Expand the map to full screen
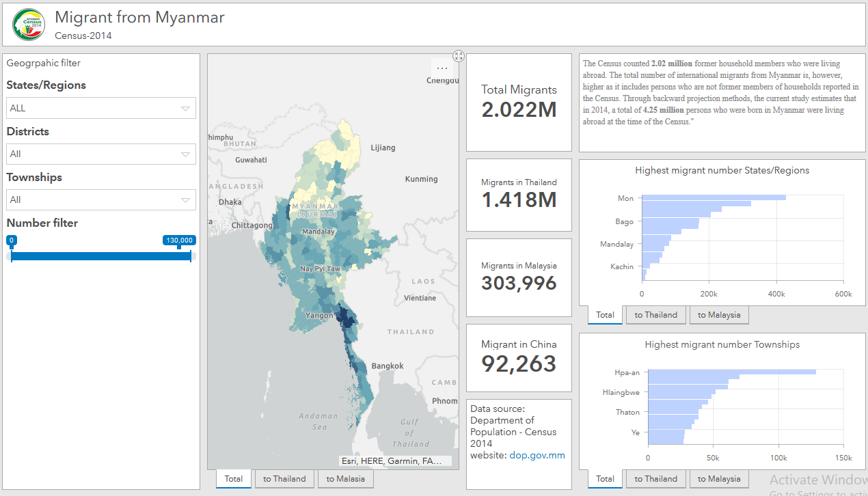The height and width of the screenshot is (496, 868). [x=459, y=56]
